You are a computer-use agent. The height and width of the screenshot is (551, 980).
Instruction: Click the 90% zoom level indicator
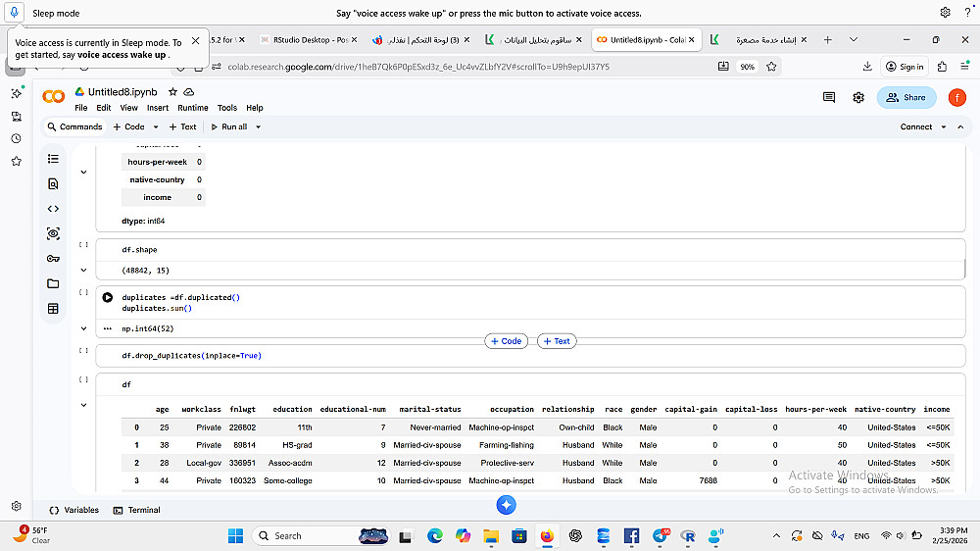748,67
